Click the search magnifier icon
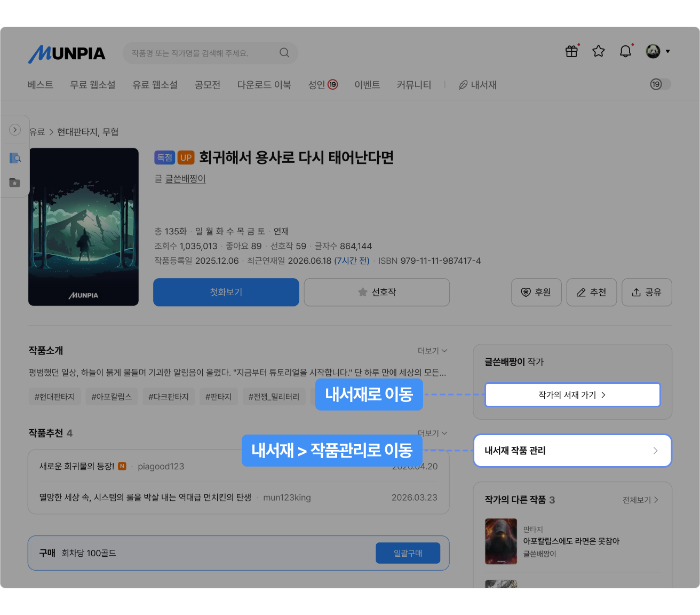This screenshot has width=700, height=615. pos(284,53)
